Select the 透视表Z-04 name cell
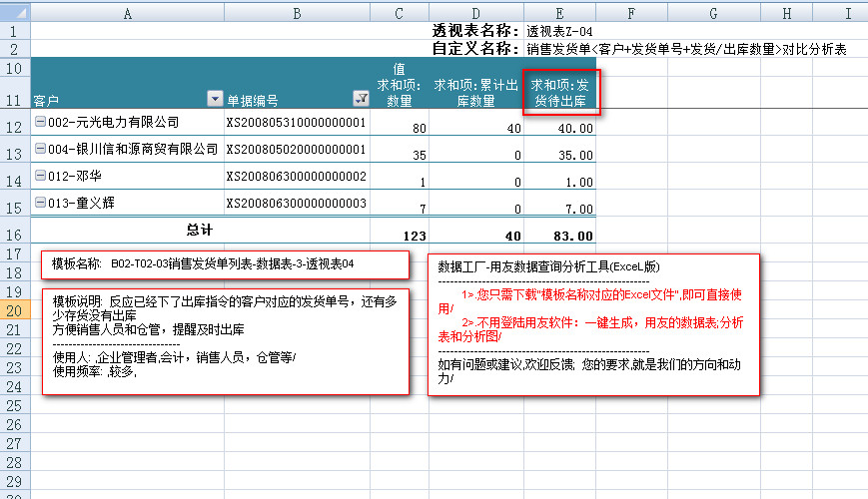The image size is (868, 499). click(x=560, y=32)
